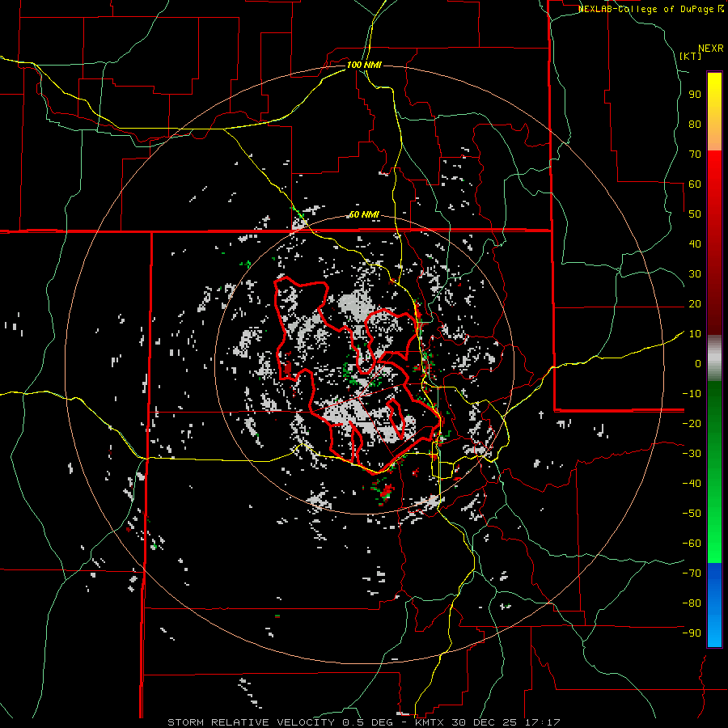Click the -50 value on velocity scale
728x728 pixels.
point(692,514)
